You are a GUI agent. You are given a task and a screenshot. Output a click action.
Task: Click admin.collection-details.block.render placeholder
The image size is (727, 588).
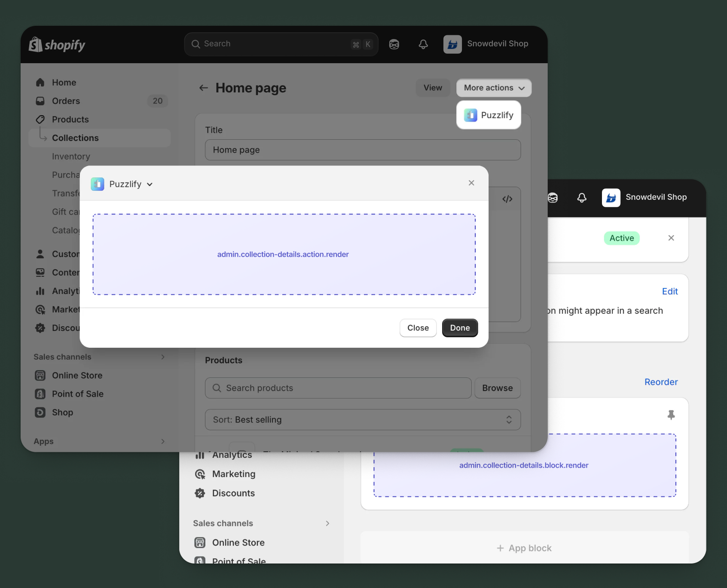pyautogui.click(x=525, y=465)
